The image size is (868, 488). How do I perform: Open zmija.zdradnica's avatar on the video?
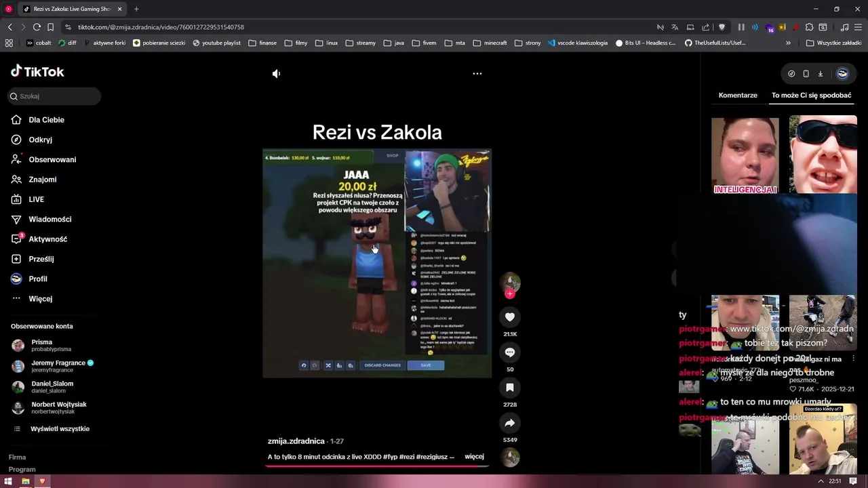(510, 282)
